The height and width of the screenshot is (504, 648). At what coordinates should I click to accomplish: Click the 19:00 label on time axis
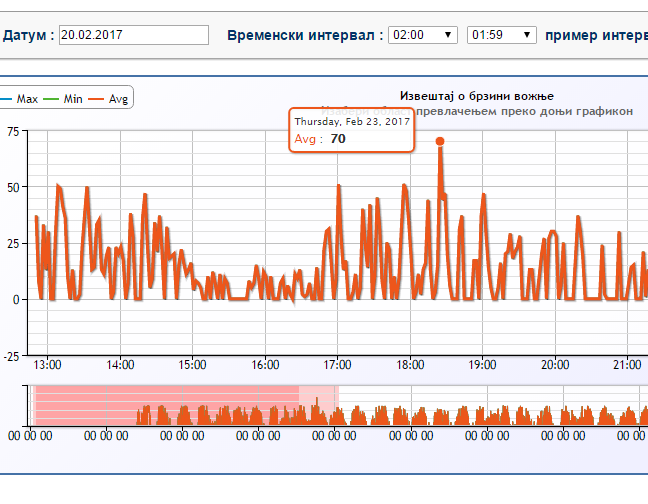tap(482, 364)
